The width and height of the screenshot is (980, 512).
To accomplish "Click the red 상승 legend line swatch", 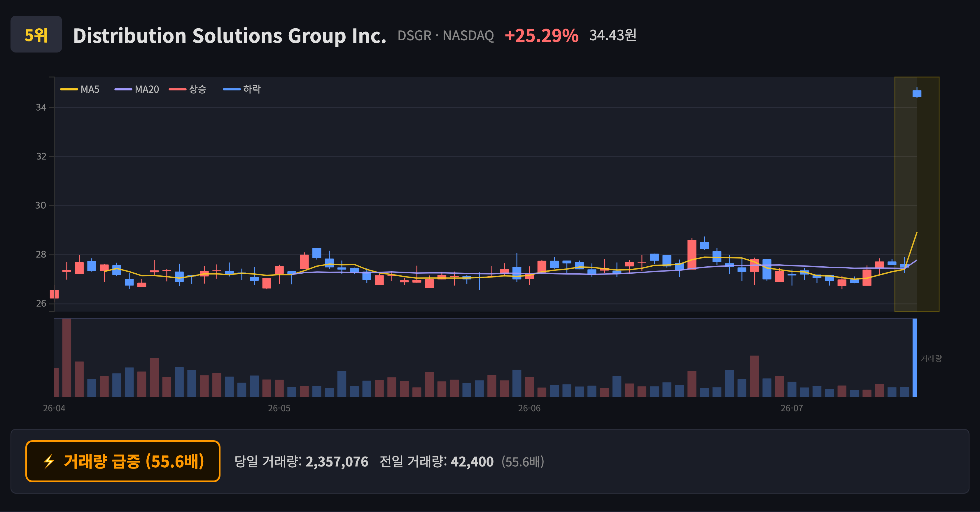I will tap(178, 89).
